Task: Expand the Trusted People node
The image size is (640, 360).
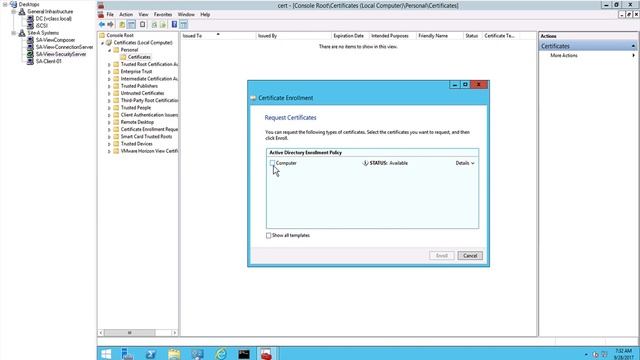Action: coord(109,108)
